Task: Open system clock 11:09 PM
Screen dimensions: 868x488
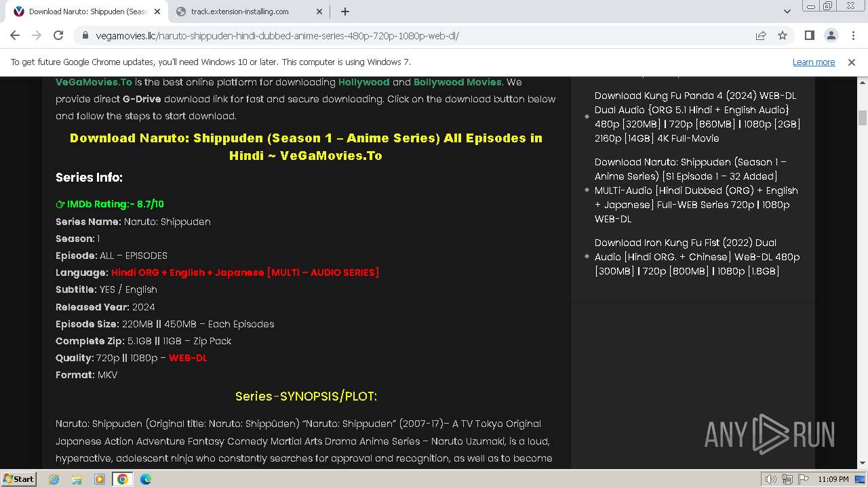Action: coord(833,479)
